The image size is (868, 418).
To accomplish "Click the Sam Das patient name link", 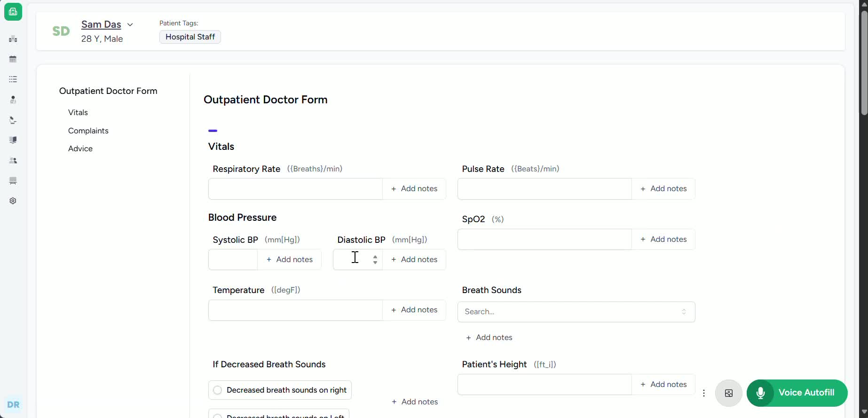I will pyautogui.click(x=101, y=24).
